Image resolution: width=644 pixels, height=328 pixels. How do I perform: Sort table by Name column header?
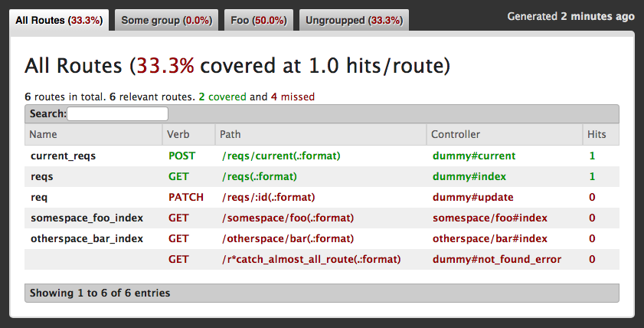coord(44,134)
